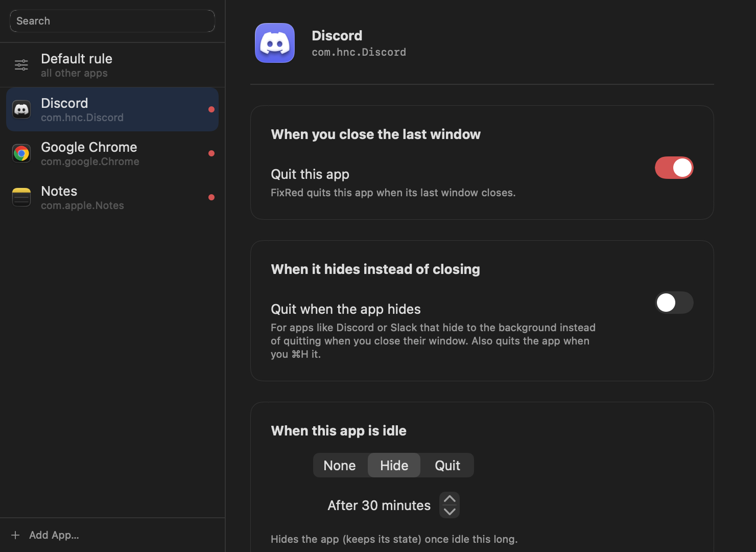756x552 pixels.
Task: Decrease idle minutes with stepper down arrow
Action: tap(450, 512)
